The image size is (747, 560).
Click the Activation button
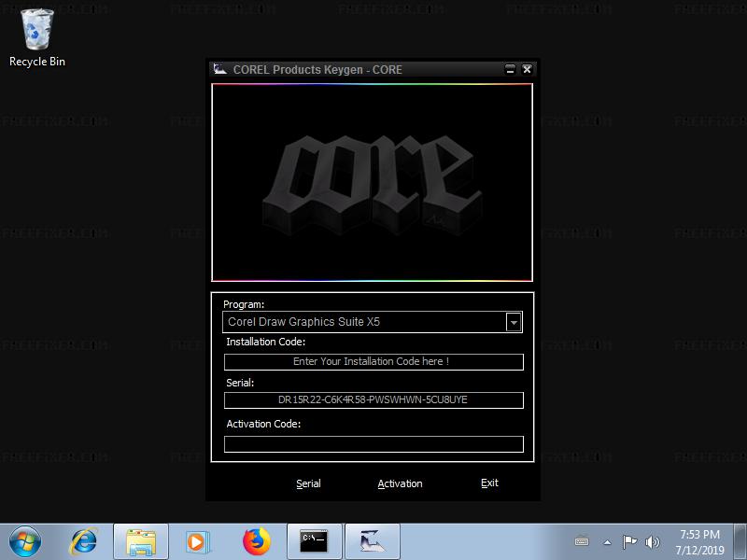coord(400,483)
